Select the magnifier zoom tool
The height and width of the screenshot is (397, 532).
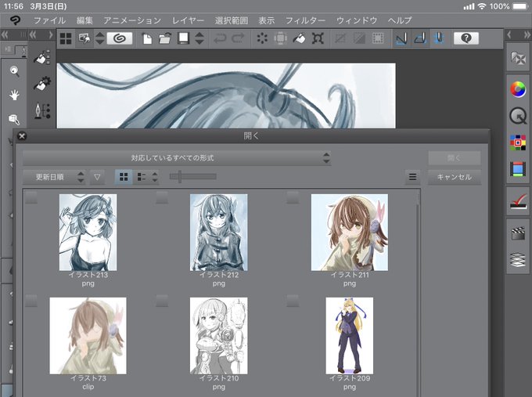coord(14,71)
